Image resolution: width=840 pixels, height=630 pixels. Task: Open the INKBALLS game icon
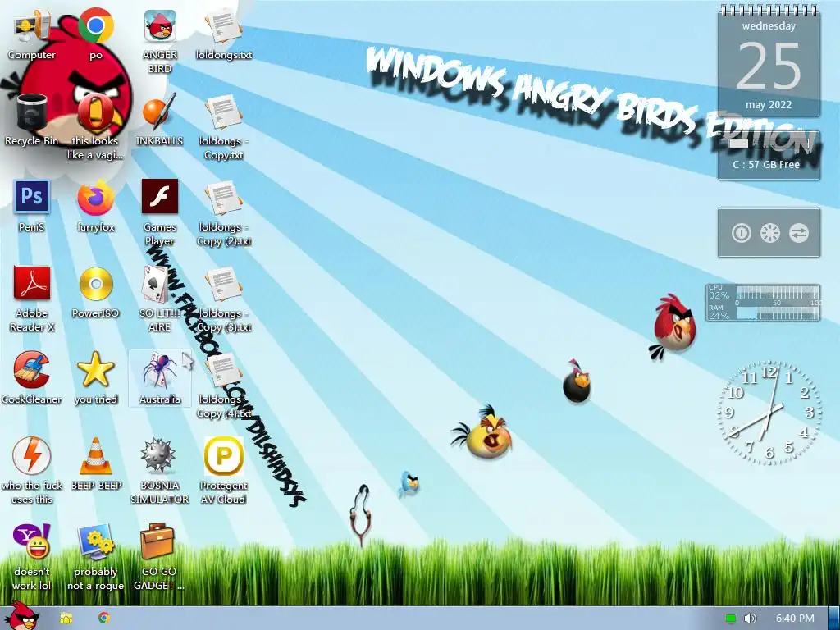160,121
